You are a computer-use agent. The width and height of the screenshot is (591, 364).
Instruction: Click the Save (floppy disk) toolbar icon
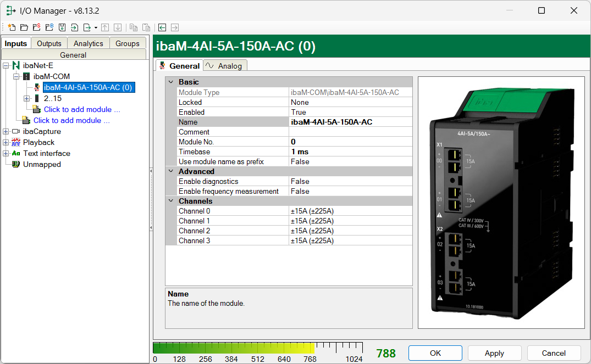(62, 27)
